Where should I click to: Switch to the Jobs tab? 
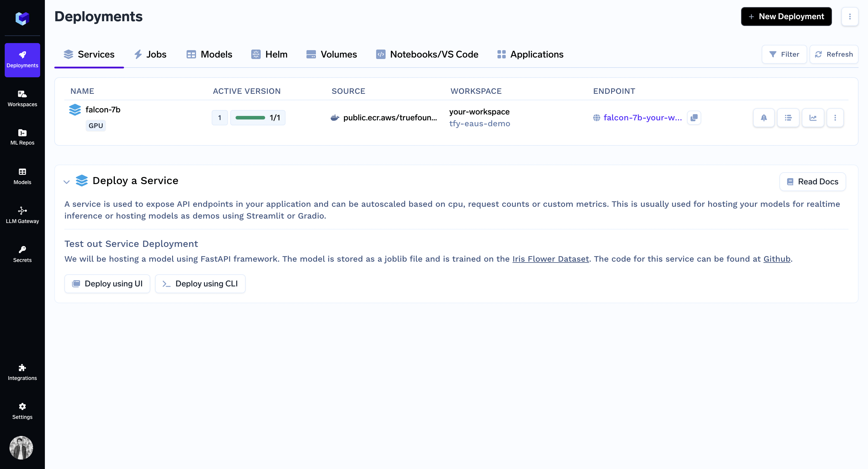tap(150, 54)
